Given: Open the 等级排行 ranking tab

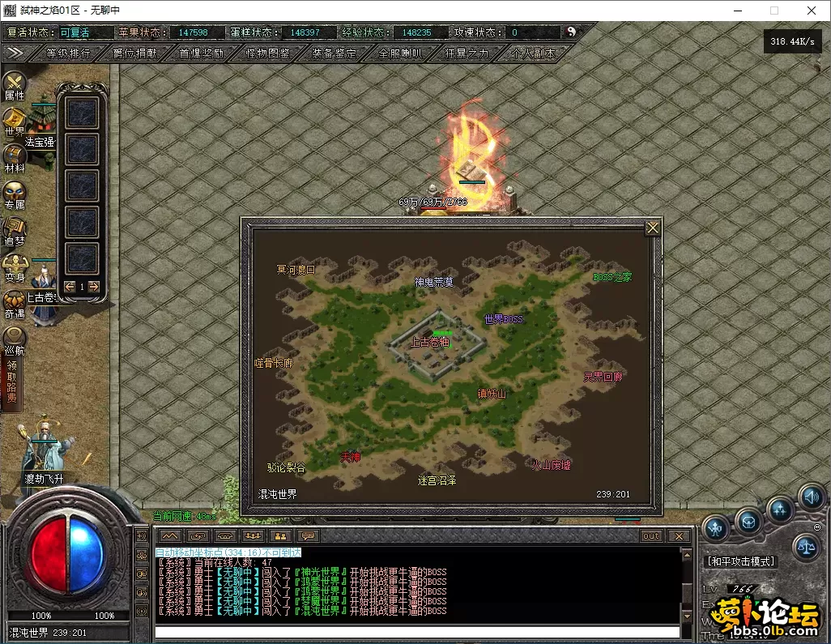Looking at the screenshot, I should point(68,53).
